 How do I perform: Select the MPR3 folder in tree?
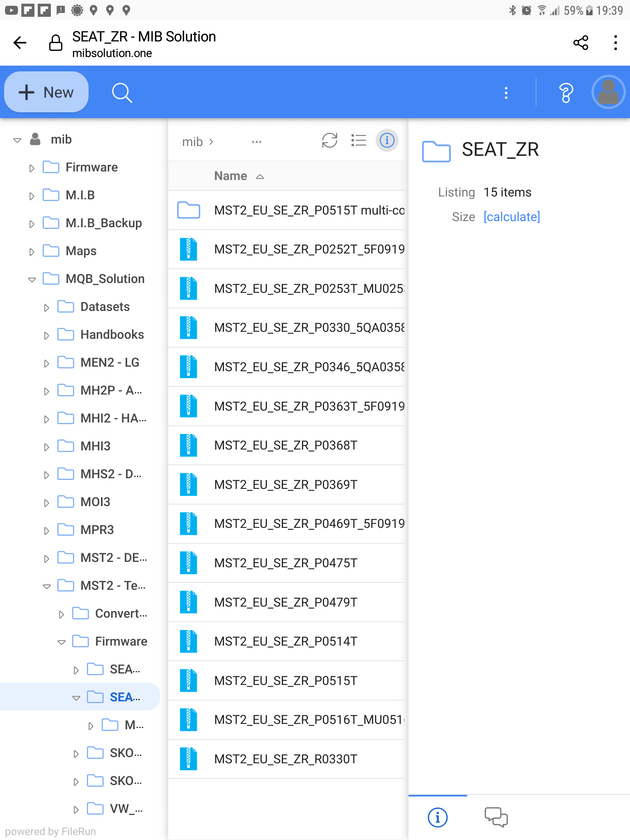tap(97, 530)
